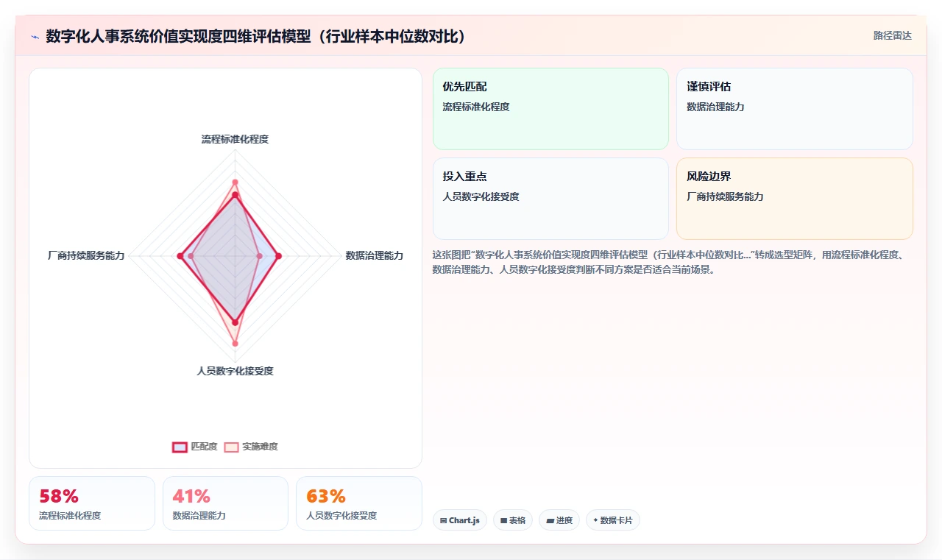Select the 表格 tag chip

(513, 520)
